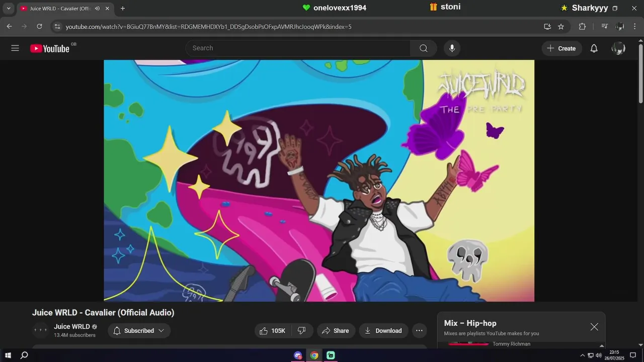Open the network tray icon
Screen dimensions: 644x362
(x=591, y=355)
